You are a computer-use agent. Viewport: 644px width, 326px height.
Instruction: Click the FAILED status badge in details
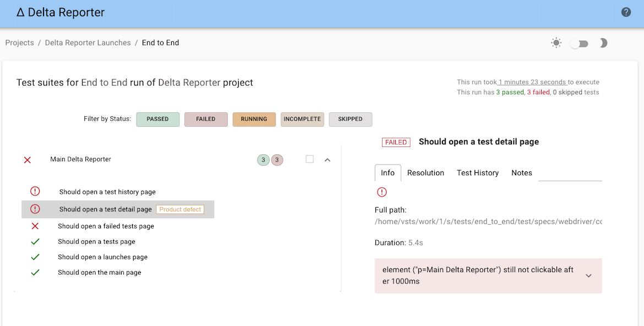[396, 142]
